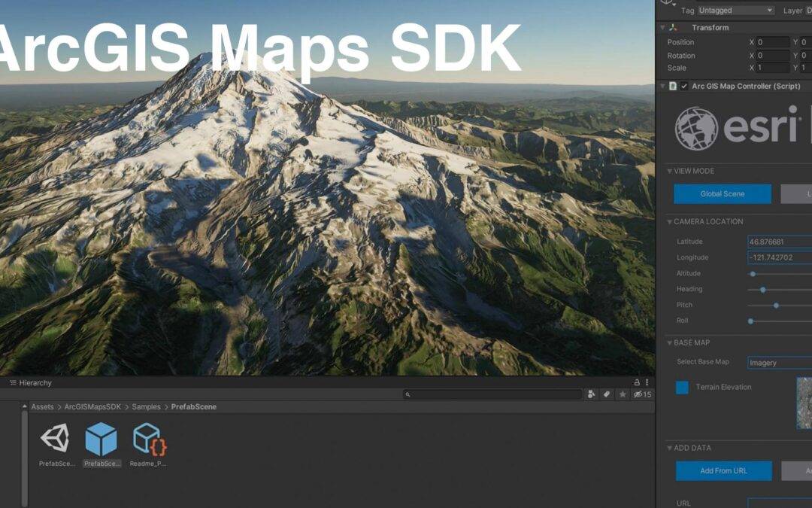Click the Esri globe logo
Viewport: 812px width, 508px height.
click(696, 129)
